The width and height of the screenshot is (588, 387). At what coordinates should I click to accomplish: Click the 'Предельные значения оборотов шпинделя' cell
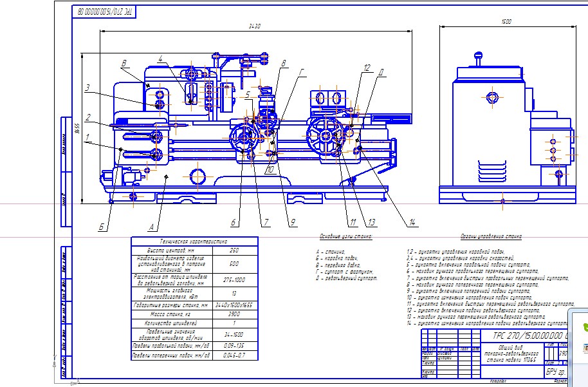(172, 334)
